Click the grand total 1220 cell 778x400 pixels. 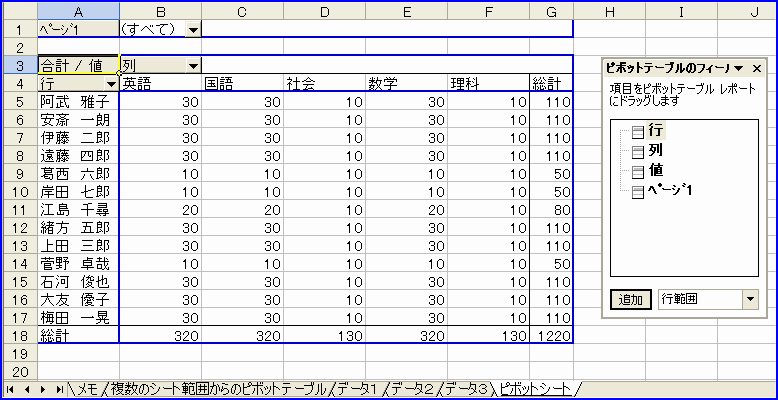pyautogui.click(x=551, y=335)
